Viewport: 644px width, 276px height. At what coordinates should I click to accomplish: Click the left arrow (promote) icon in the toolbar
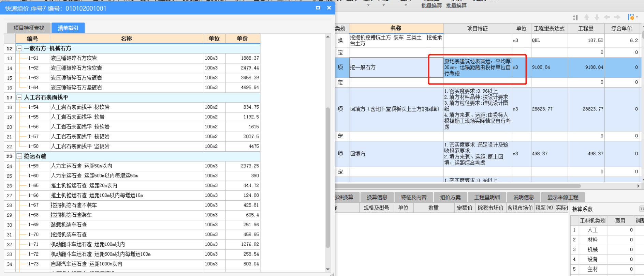pos(607,17)
